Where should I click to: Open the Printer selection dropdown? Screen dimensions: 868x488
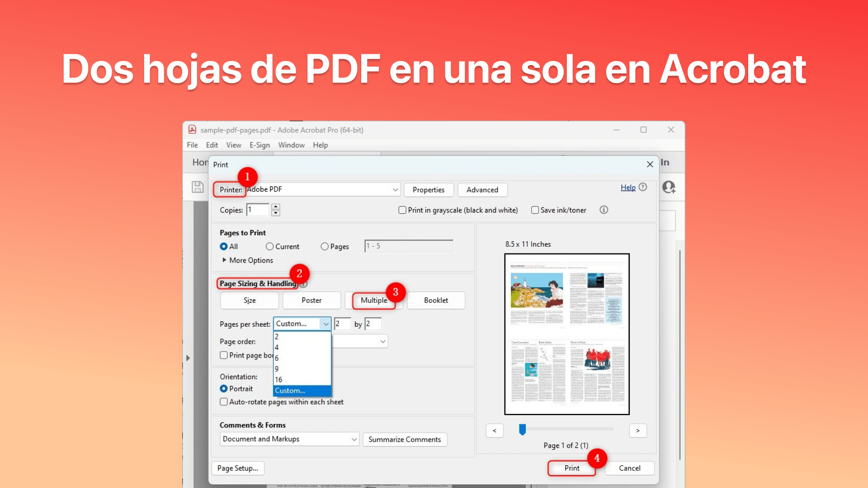tap(395, 189)
